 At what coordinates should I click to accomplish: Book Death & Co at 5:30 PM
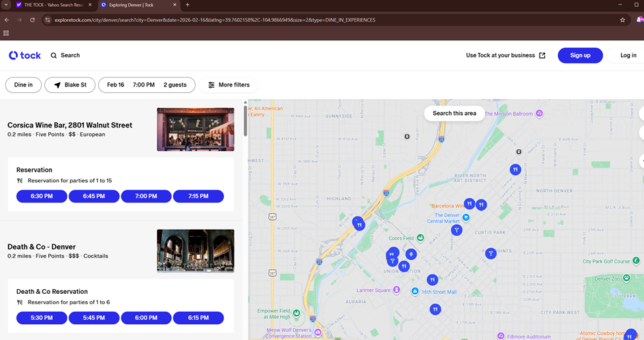(42, 318)
